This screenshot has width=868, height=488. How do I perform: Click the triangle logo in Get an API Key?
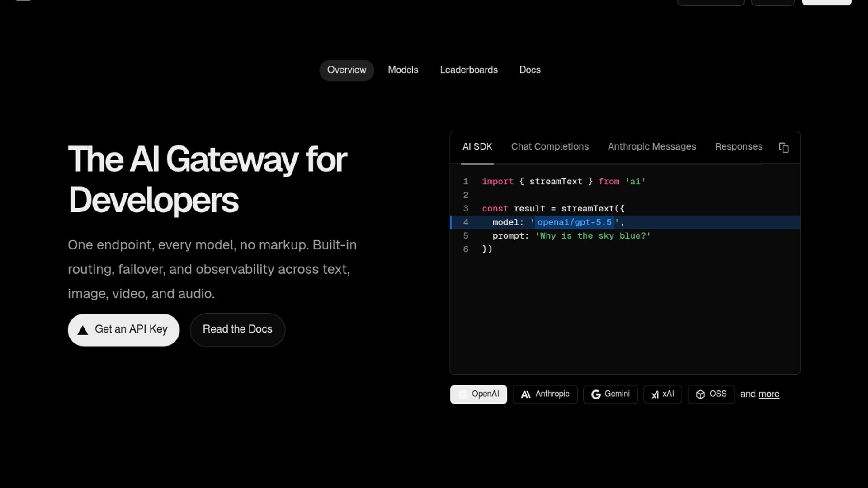82,330
